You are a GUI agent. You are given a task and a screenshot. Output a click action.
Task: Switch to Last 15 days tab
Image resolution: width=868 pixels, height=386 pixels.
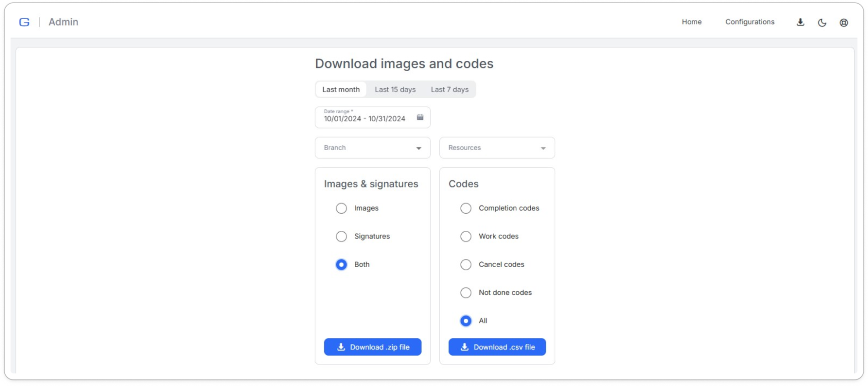tap(395, 89)
